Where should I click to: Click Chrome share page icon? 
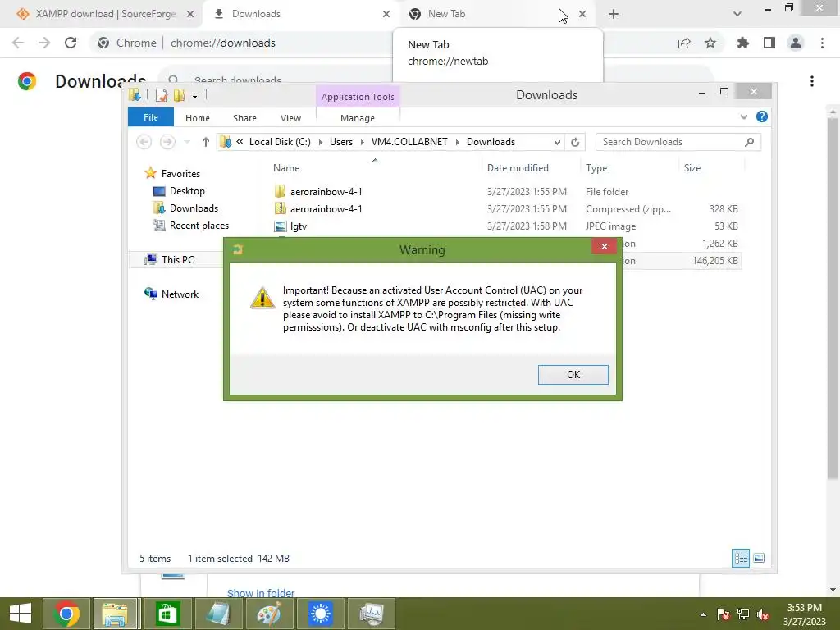pyautogui.click(x=684, y=43)
